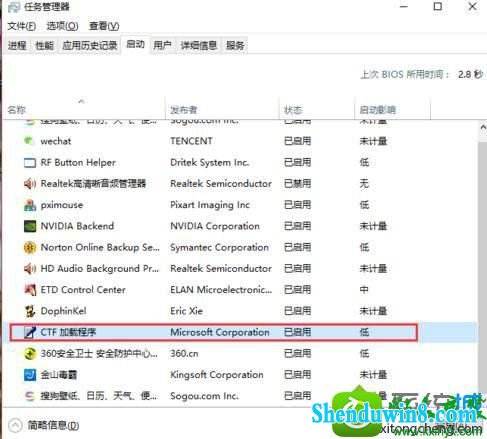
Task: Switch to the 进程 tab
Action: tap(17, 45)
